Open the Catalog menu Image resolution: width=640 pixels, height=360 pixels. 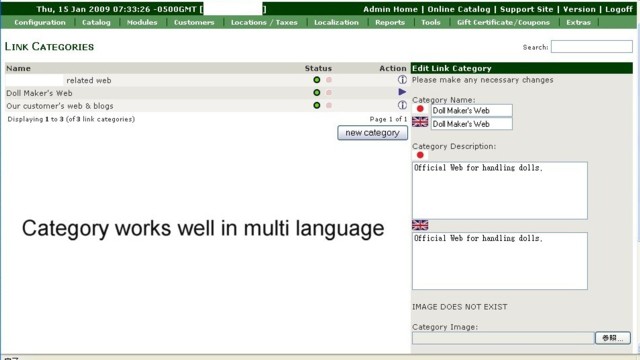point(96,22)
